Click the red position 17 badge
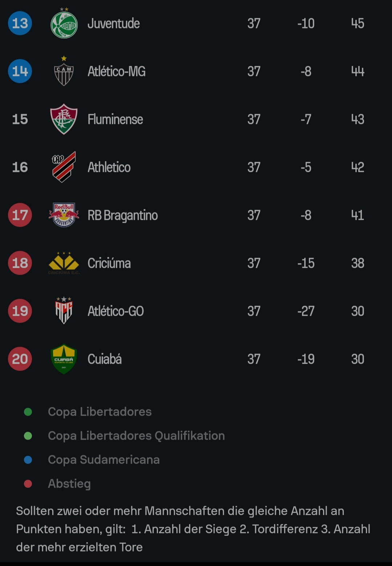This screenshot has width=392, height=566. (x=20, y=215)
